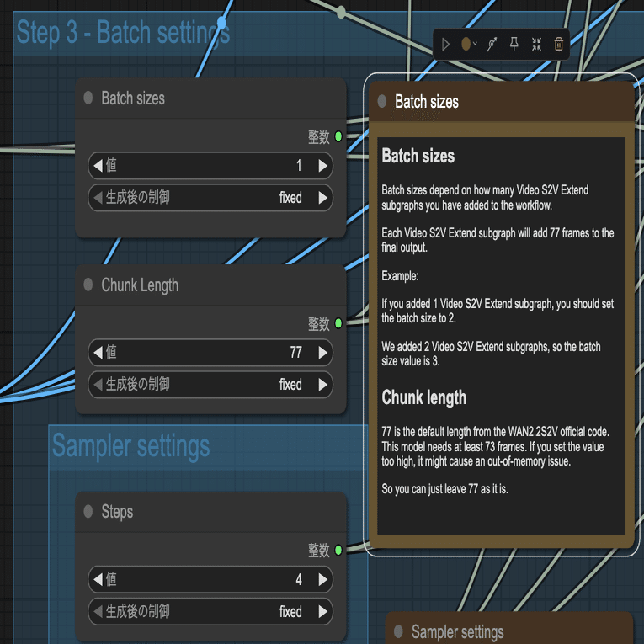Toggle collapse dot on Chunk Length node
This screenshot has width=644, height=644.
88,285
